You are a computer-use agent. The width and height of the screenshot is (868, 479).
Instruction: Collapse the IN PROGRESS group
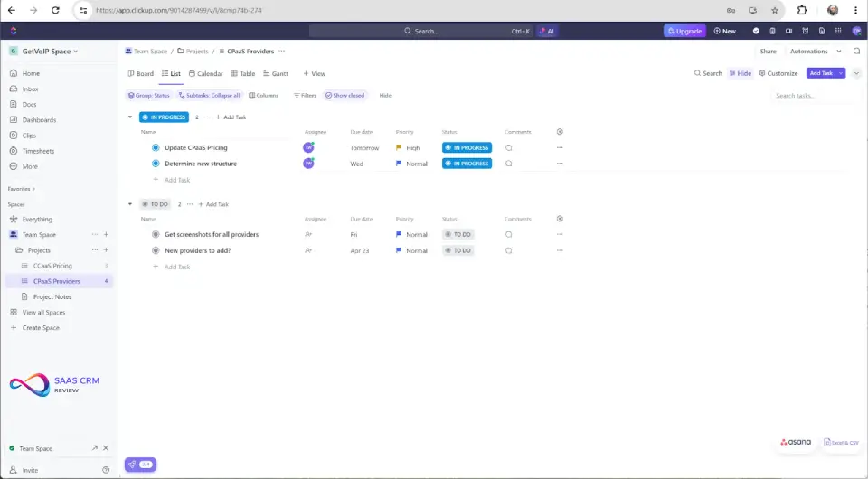tap(130, 117)
